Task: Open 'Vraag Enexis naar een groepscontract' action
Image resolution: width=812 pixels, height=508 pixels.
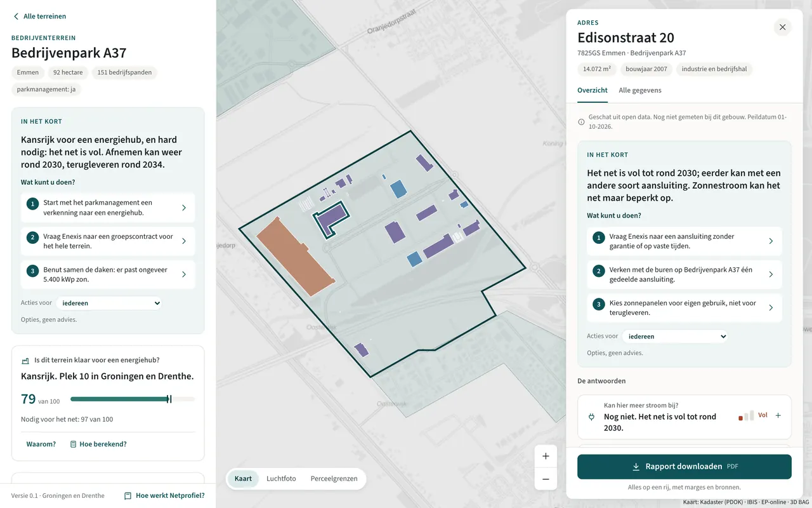Action: [x=108, y=241]
